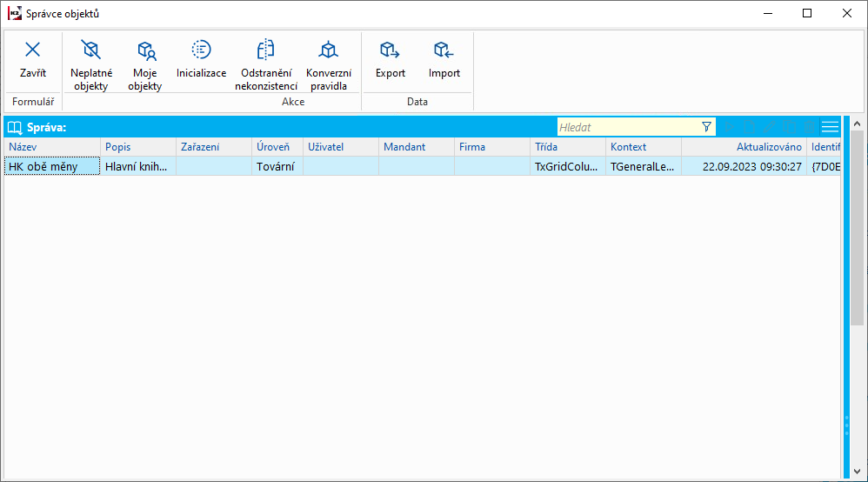868x482 pixels.
Task: Click the play/run icon in Správa bar
Action: [730, 127]
